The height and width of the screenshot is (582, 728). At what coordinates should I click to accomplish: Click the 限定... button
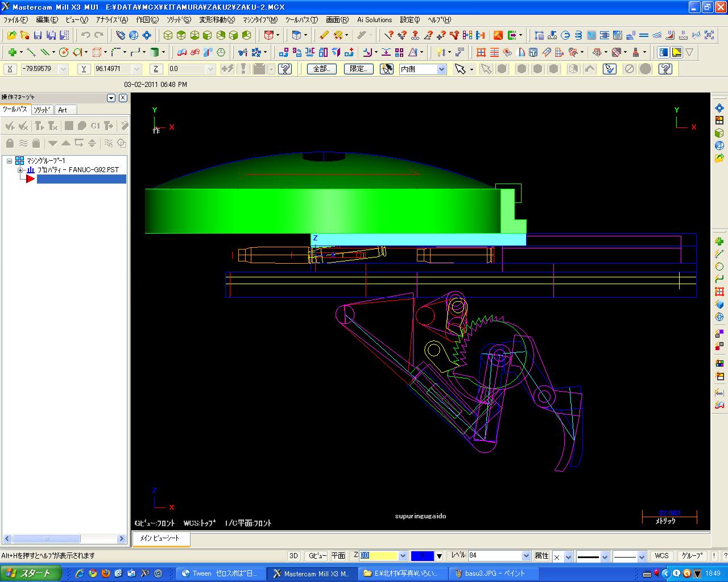(358, 69)
